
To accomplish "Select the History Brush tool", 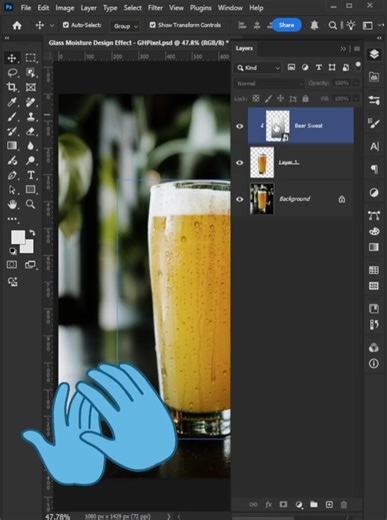I will (x=12, y=131).
